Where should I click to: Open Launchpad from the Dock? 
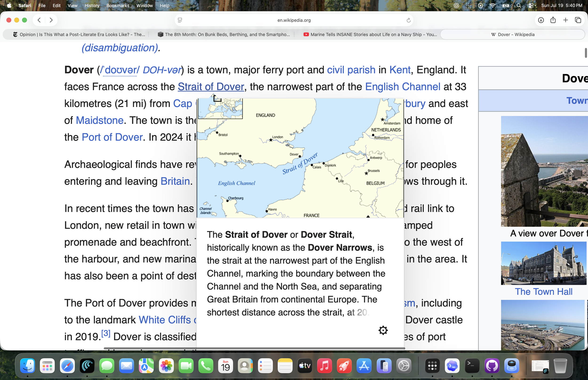pyautogui.click(x=47, y=366)
